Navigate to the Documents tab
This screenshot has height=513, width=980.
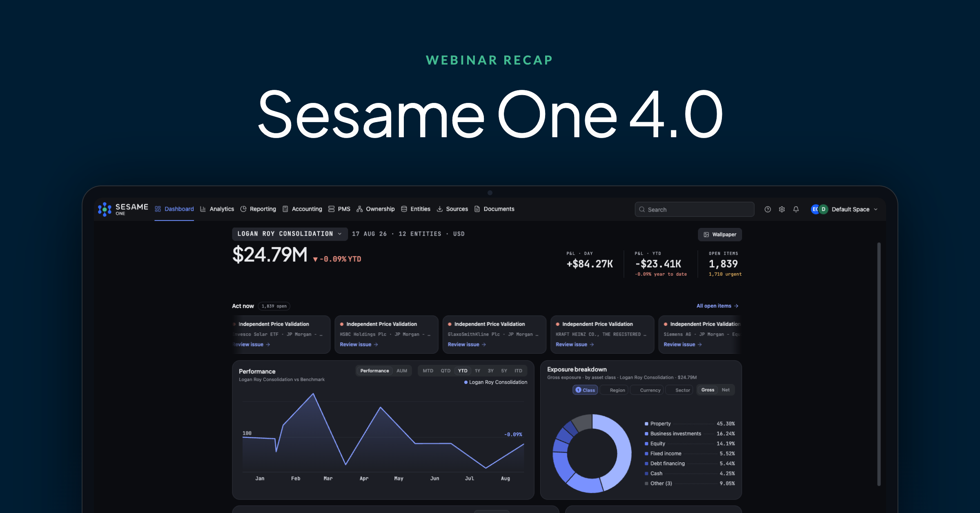click(494, 209)
